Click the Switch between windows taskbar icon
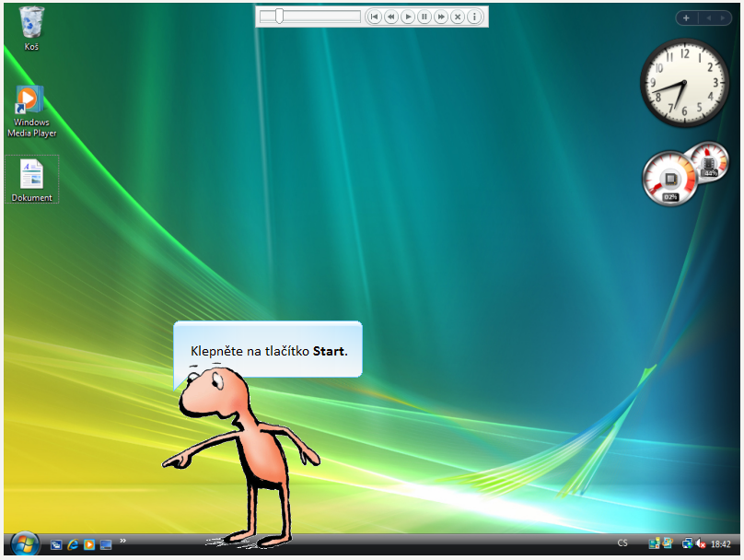Viewport: 744px width, 560px height. pyautogui.click(x=56, y=544)
